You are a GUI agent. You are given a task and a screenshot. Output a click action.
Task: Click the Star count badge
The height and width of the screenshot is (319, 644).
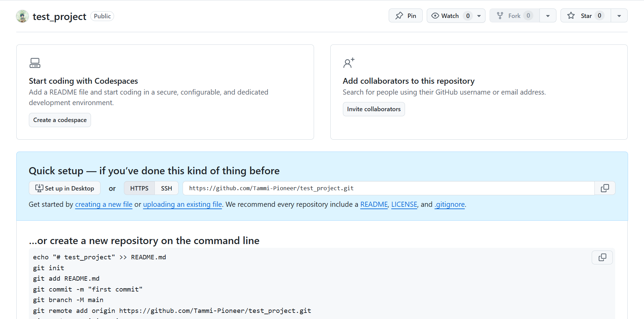(600, 16)
